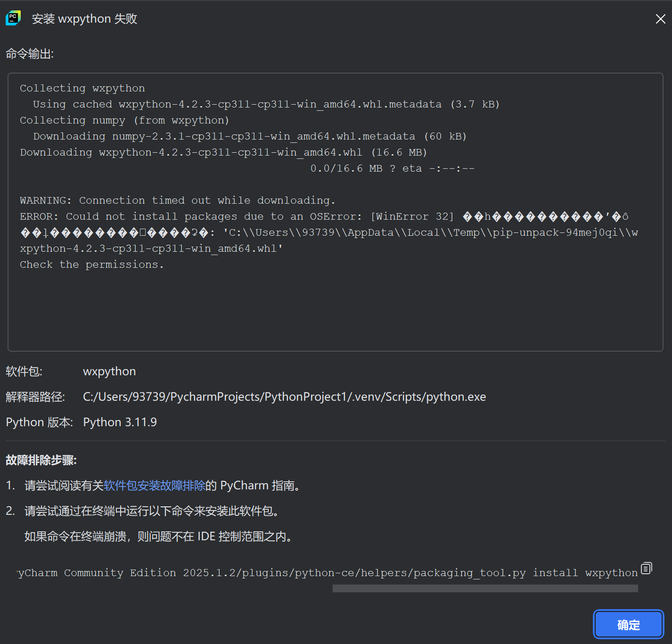Click the 确定 button
The width and height of the screenshot is (672, 644).
click(628, 625)
